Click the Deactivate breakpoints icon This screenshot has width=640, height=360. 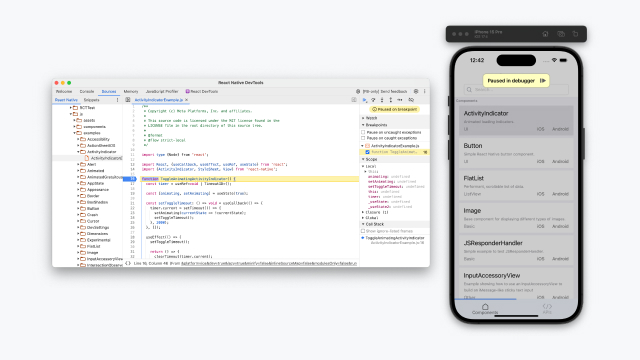click(411, 100)
